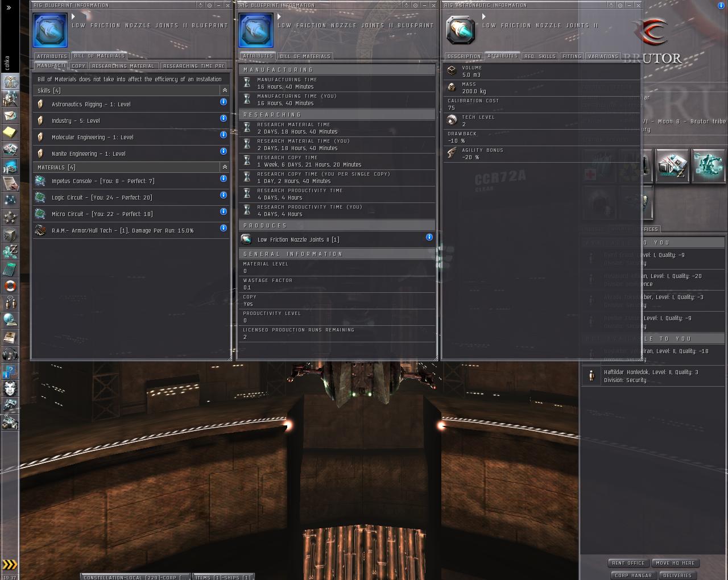Show info for produced Low Friction Nozzle Joints II

coord(429,237)
